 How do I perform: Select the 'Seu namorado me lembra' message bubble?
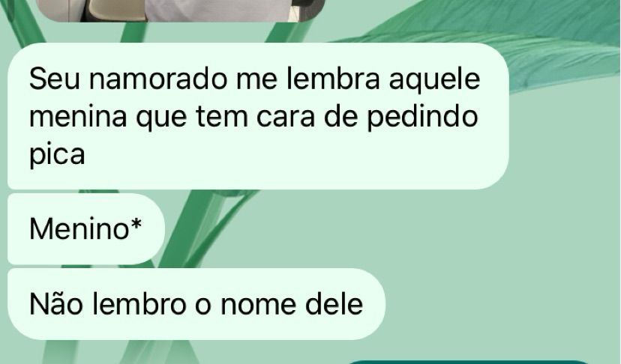click(258, 116)
